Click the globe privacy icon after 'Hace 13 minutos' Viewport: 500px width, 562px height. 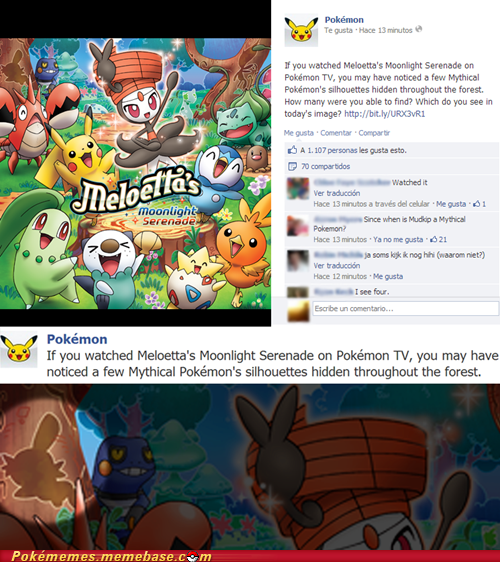point(418,29)
